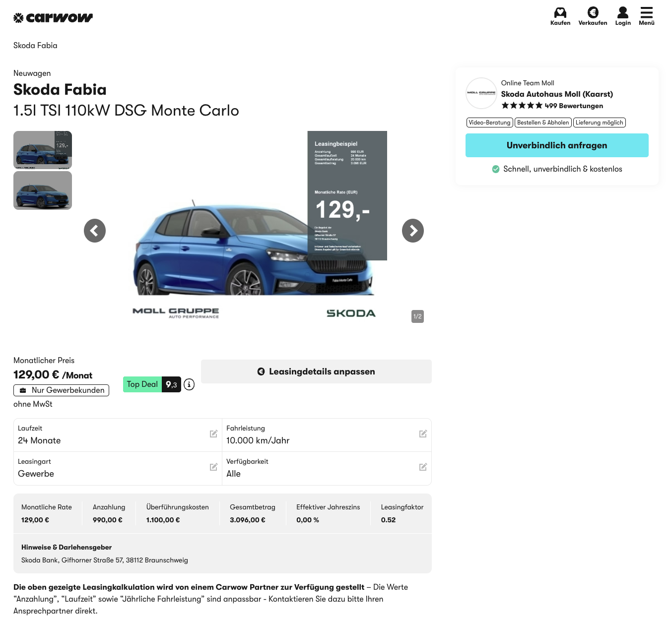Image resolution: width=672 pixels, height=619 pixels.
Task: Click Unverbindlich anfragen button
Action: pos(556,145)
